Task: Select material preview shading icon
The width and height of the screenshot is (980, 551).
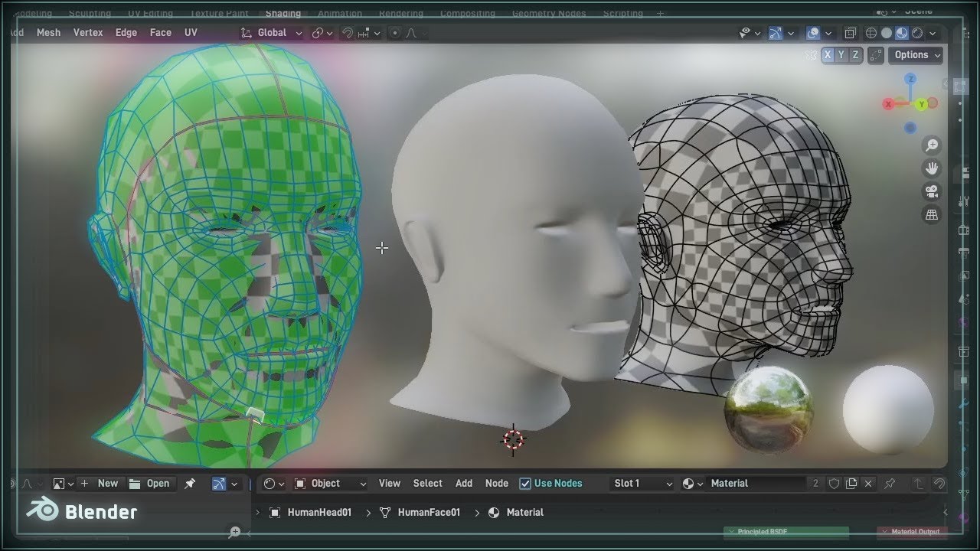Action: click(902, 33)
